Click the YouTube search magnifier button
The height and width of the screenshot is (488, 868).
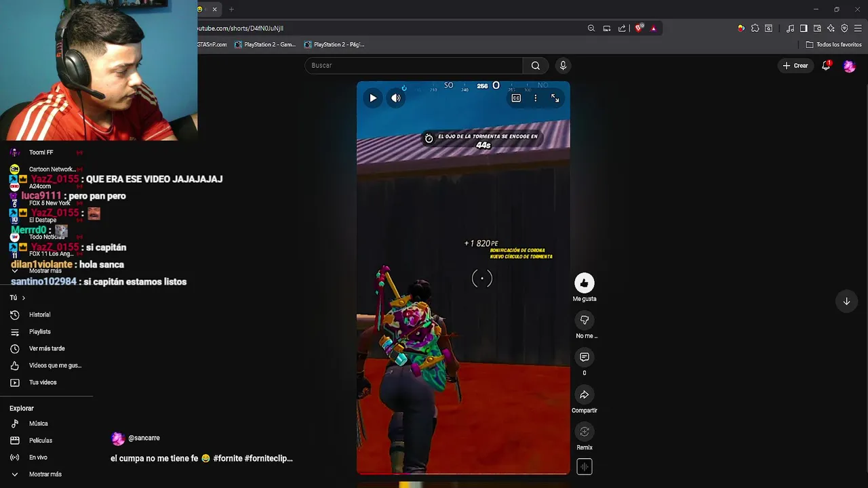536,66
